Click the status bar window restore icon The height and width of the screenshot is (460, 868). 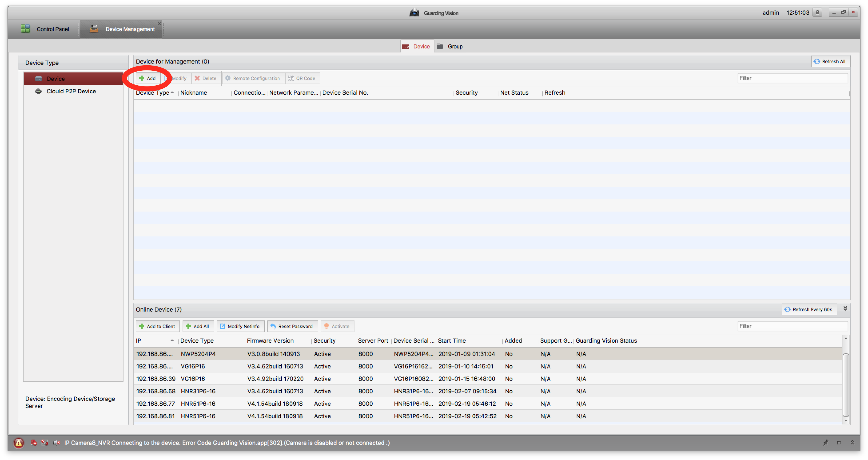[x=839, y=442]
